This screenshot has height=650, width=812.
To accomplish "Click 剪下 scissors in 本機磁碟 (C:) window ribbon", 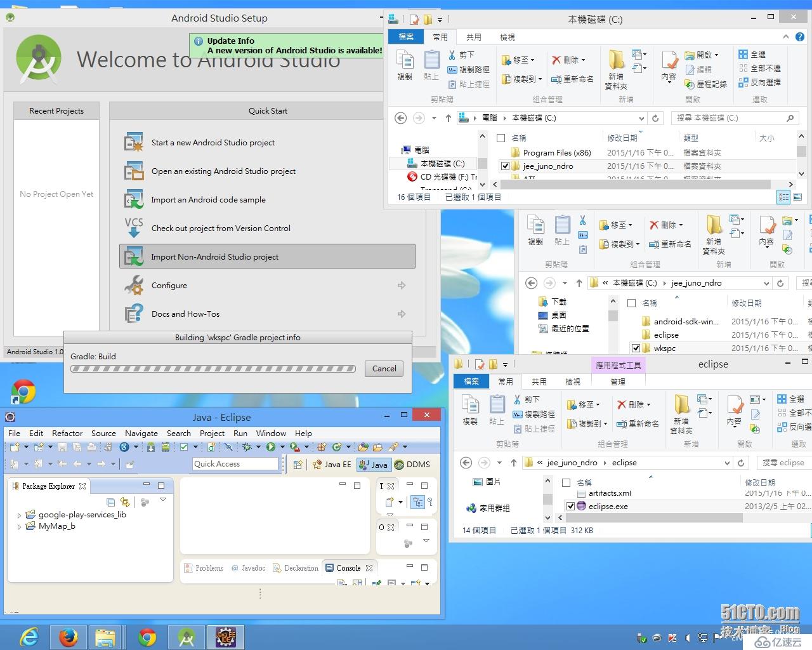I will (461, 55).
